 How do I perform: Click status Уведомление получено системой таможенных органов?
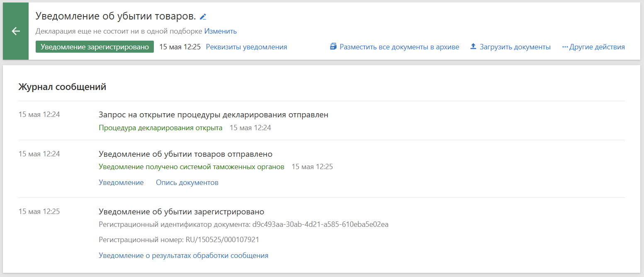pyautogui.click(x=192, y=167)
